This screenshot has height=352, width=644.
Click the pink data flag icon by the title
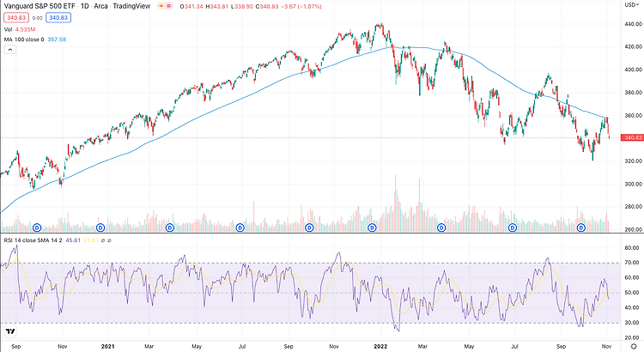click(169, 6)
